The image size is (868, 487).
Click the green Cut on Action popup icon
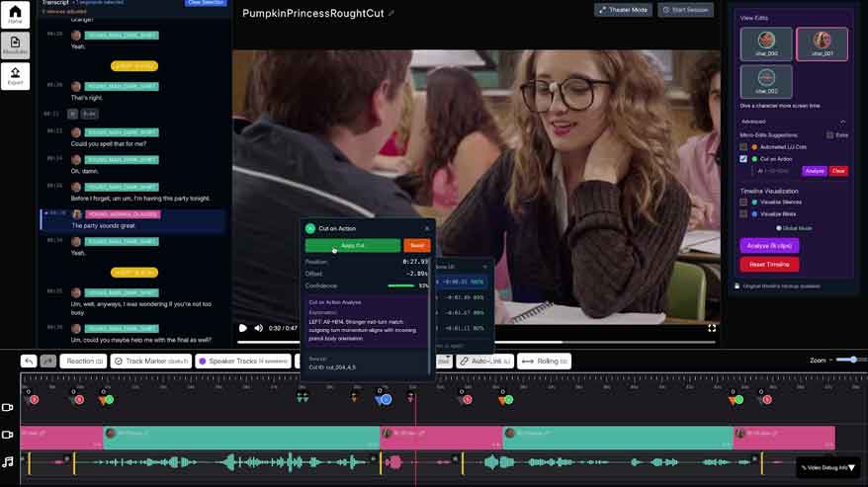click(x=310, y=228)
